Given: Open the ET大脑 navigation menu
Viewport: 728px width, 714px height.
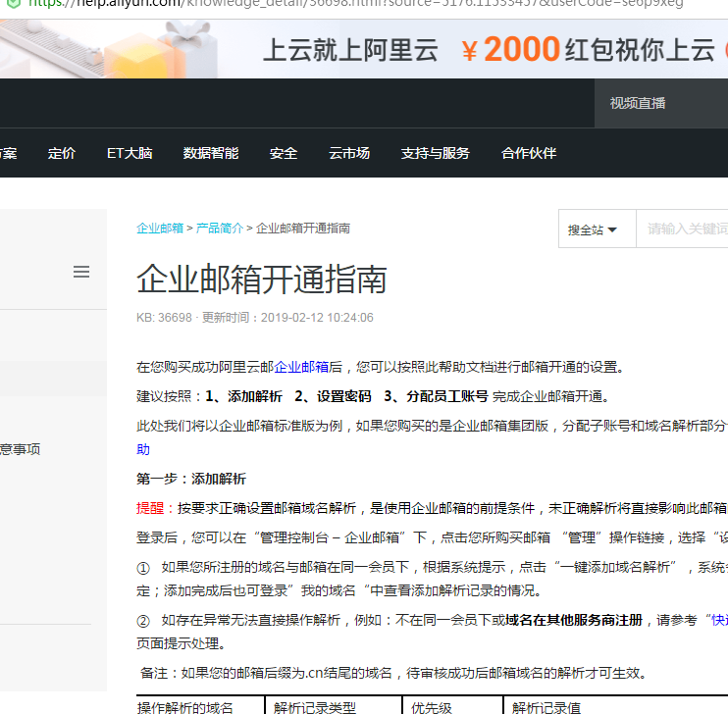Looking at the screenshot, I should [x=130, y=153].
